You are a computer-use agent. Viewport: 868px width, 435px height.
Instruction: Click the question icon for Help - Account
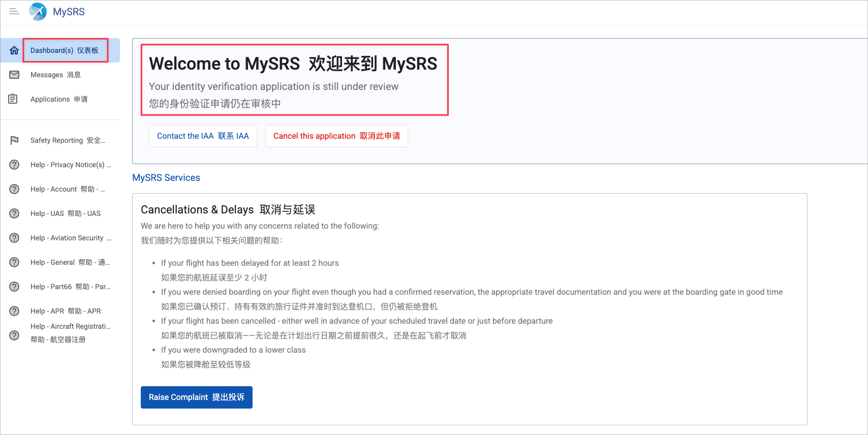pos(14,189)
